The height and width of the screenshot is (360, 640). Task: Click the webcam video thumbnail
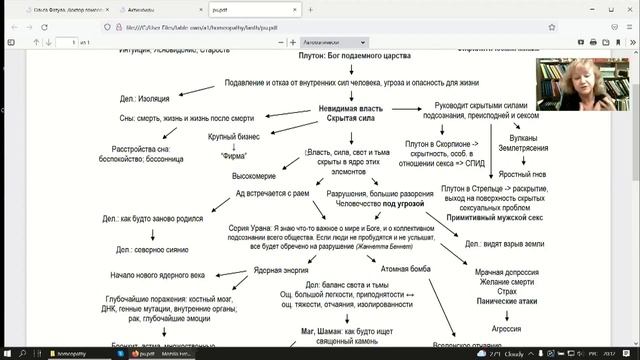[582, 84]
